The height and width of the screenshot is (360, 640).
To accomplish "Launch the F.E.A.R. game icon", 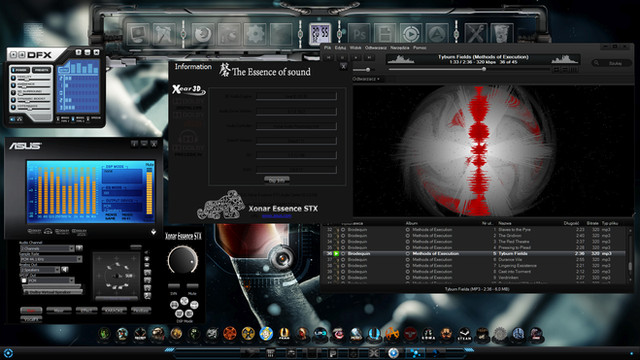I will (284, 334).
